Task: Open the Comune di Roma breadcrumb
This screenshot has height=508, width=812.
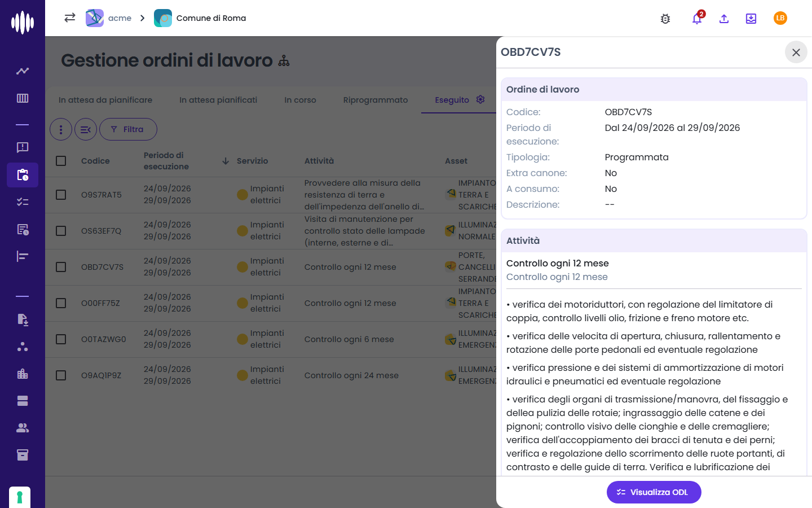Action: pyautogui.click(x=200, y=18)
